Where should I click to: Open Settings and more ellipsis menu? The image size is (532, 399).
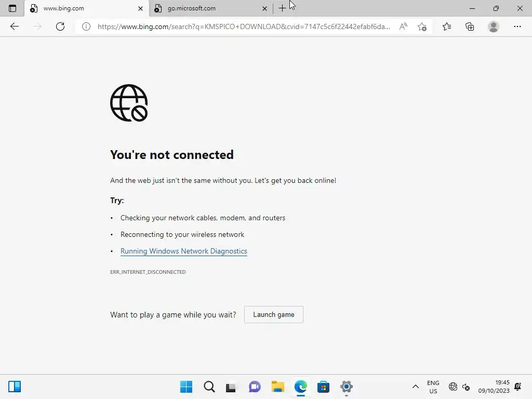click(517, 26)
